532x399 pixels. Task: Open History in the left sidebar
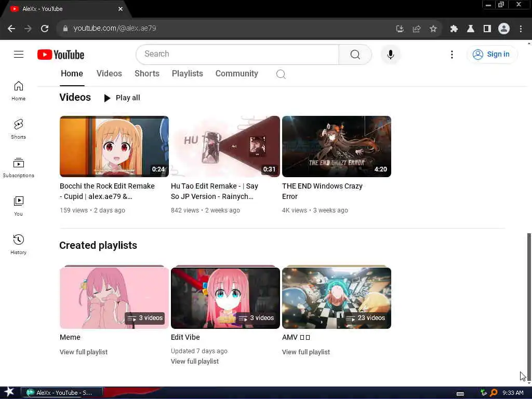click(x=18, y=244)
